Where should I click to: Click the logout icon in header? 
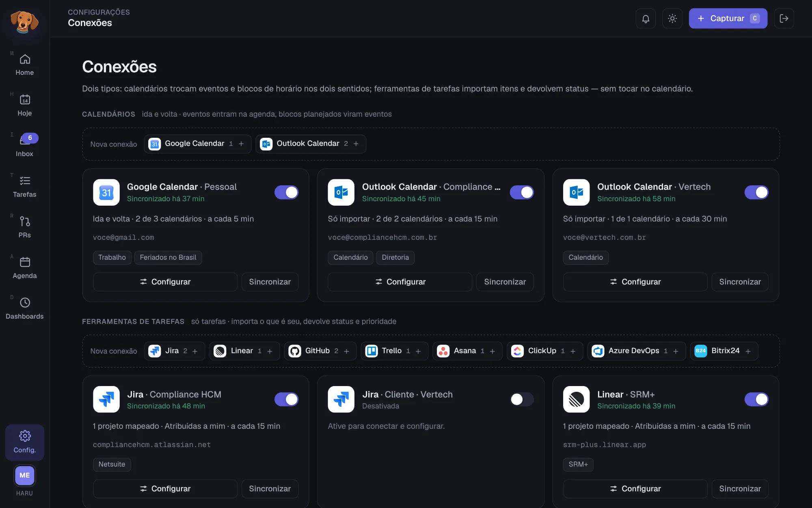pyautogui.click(x=784, y=18)
